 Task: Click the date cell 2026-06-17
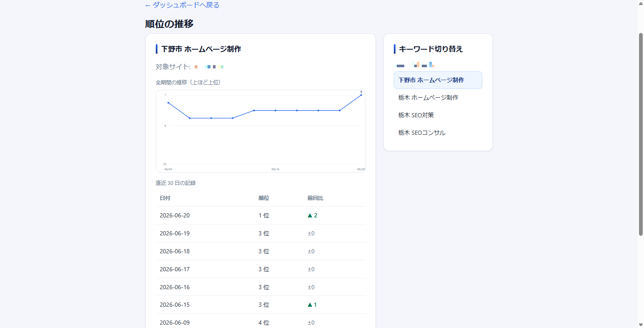[x=175, y=270]
